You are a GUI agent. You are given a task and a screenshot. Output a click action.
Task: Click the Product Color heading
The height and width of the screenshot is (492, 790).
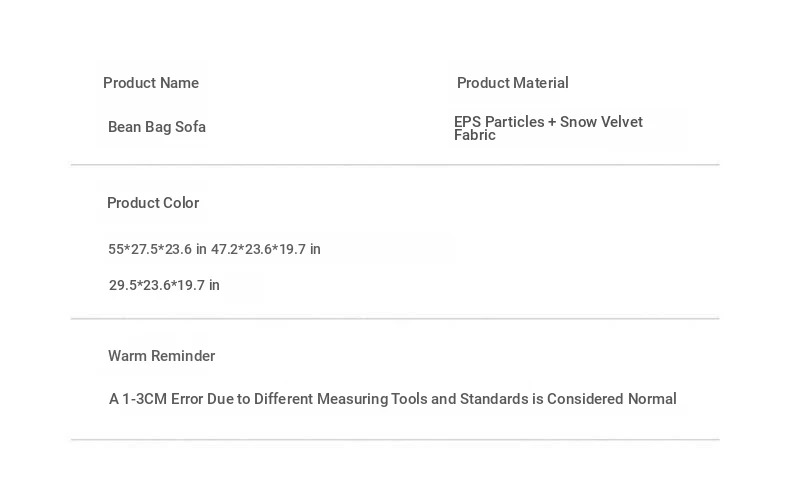(x=153, y=203)
